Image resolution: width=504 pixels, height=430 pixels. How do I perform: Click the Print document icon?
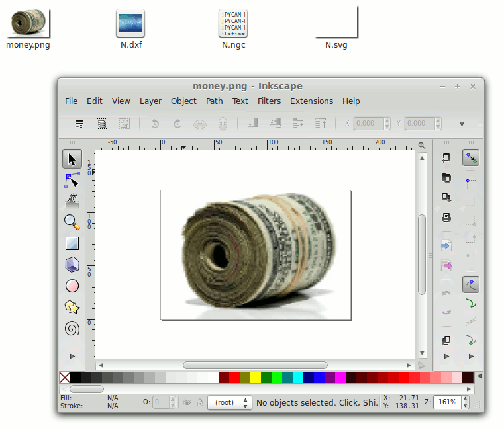coord(446,218)
